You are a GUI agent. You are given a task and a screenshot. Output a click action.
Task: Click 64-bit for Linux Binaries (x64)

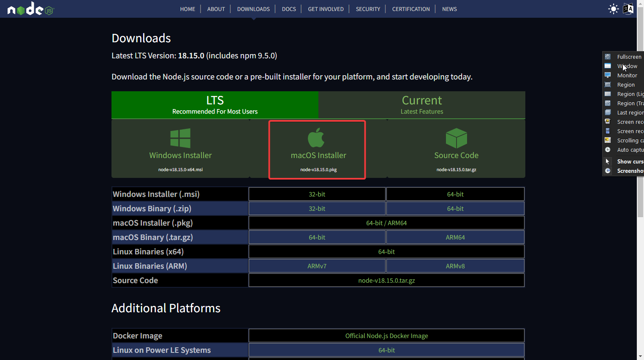tap(386, 251)
